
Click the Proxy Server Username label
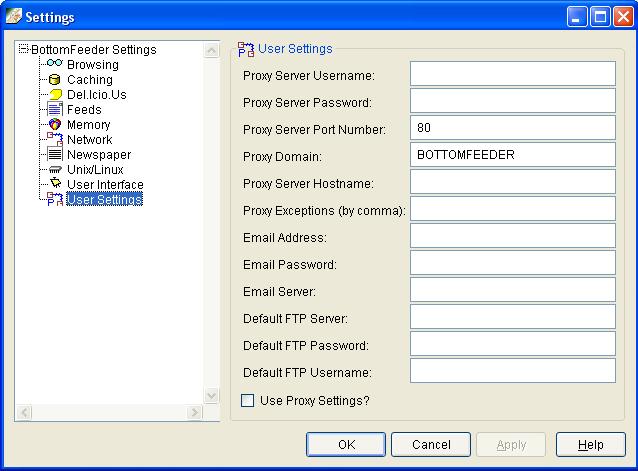coord(309,76)
